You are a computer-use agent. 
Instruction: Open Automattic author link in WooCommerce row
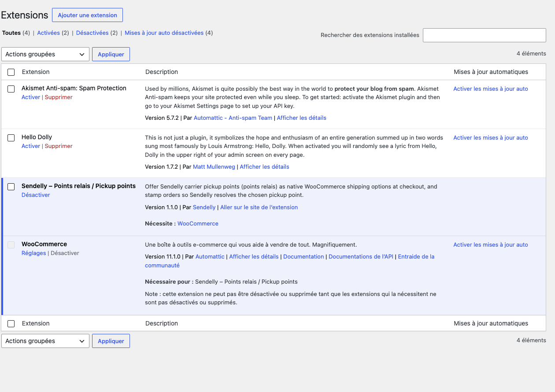point(210,256)
